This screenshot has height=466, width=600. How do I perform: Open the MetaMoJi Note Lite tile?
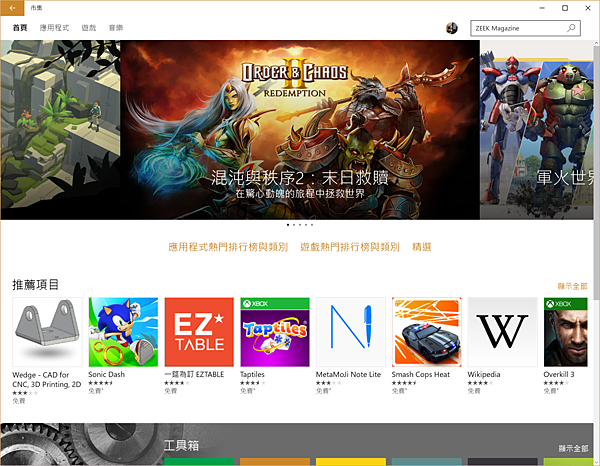click(351, 332)
